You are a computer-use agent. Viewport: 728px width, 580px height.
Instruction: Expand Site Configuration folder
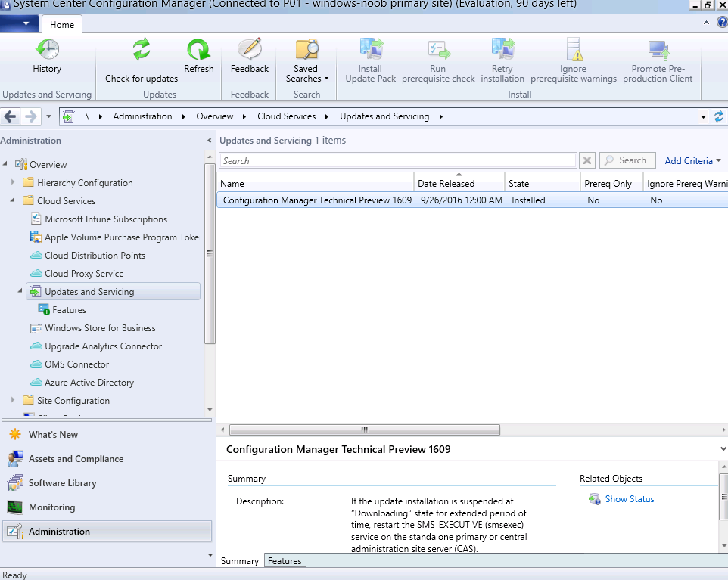(x=13, y=399)
